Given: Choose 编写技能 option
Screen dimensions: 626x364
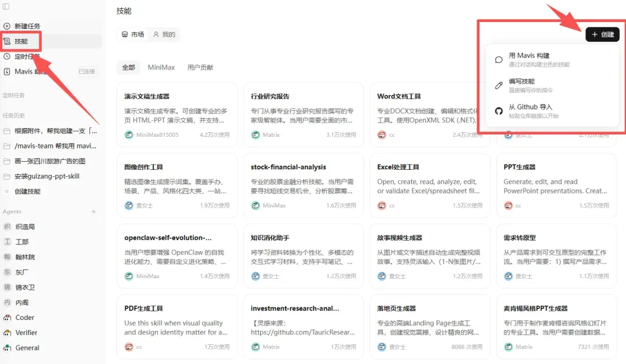Looking at the screenshot, I should [x=552, y=85].
